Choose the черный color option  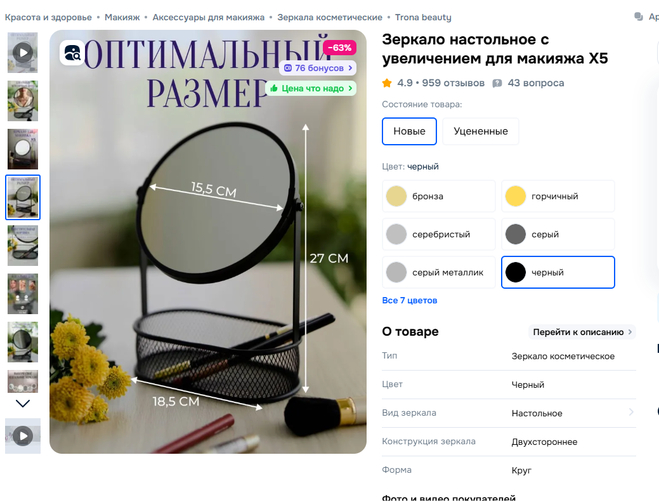[x=558, y=272]
